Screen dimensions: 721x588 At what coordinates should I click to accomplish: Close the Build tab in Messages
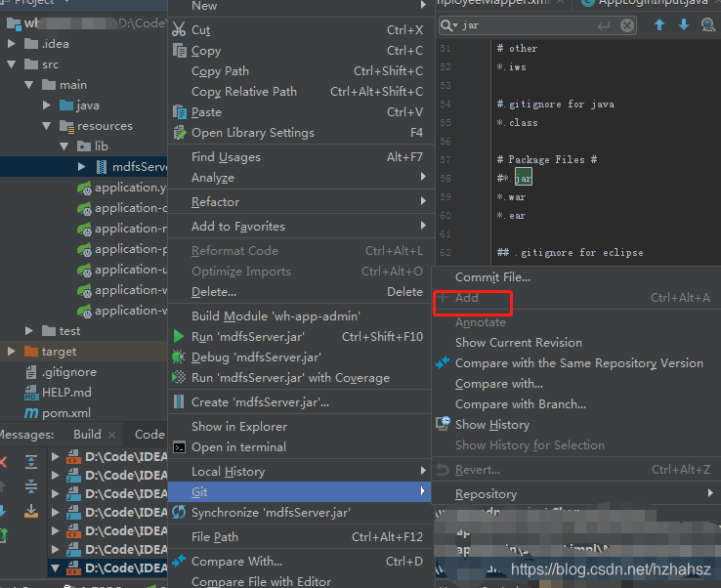coord(111,435)
